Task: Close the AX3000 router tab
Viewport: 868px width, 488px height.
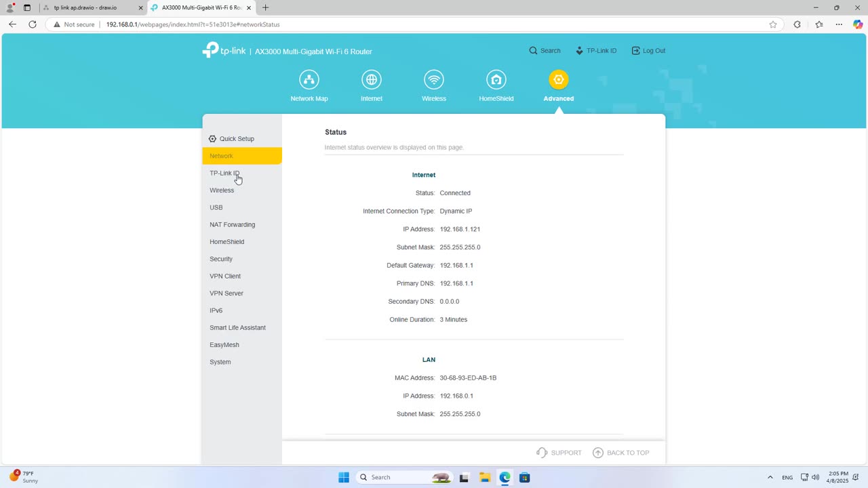Action: click(x=249, y=7)
